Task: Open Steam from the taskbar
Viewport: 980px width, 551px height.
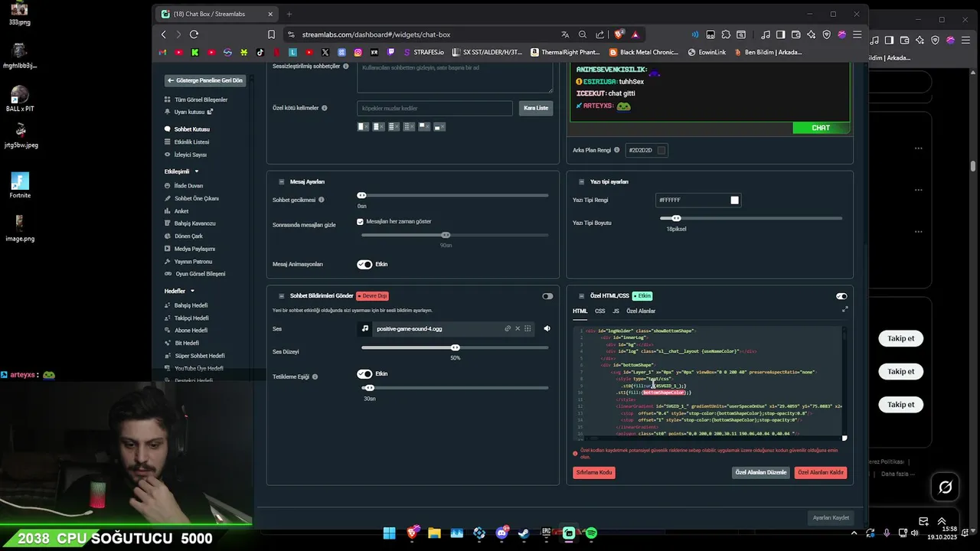Action: click(524, 533)
